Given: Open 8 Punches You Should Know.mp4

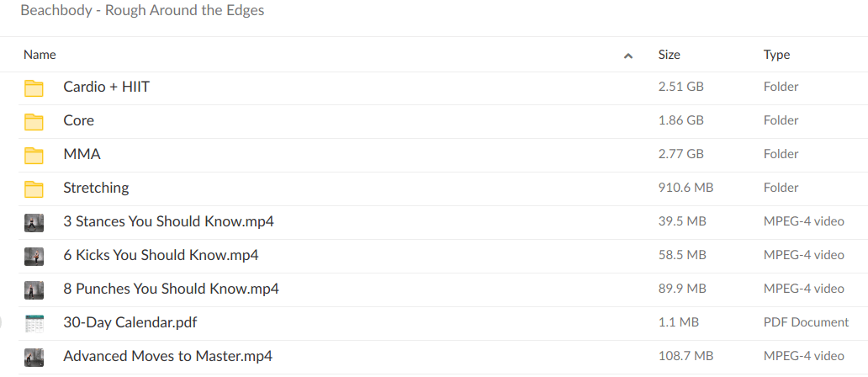Looking at the screenshot, I should tap(171, 289).
